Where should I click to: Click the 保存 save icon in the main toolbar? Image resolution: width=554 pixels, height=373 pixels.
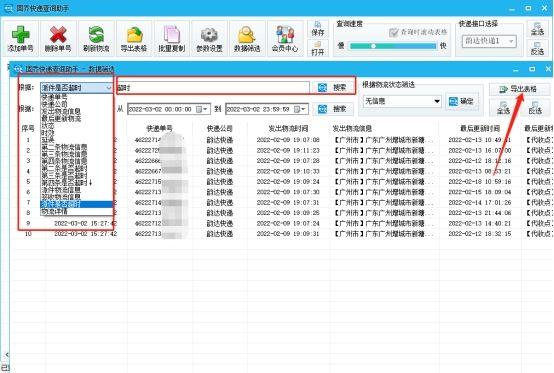click(318, 29)
